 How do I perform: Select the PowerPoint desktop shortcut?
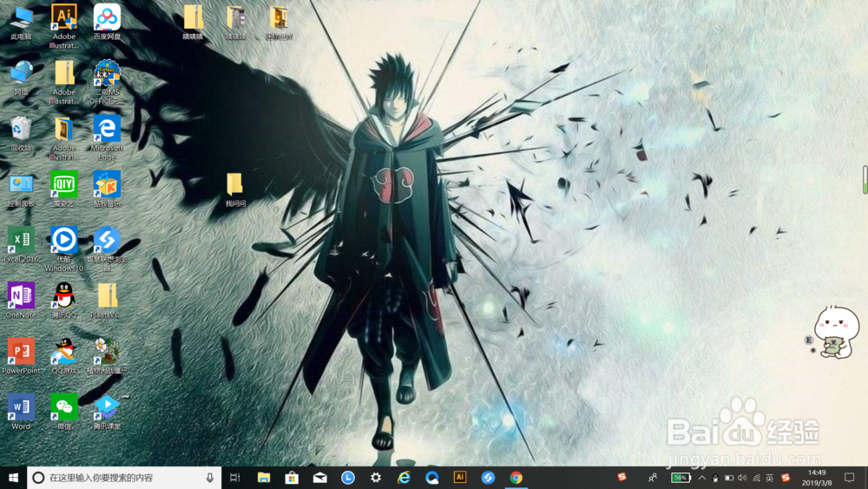click(21, 357)
